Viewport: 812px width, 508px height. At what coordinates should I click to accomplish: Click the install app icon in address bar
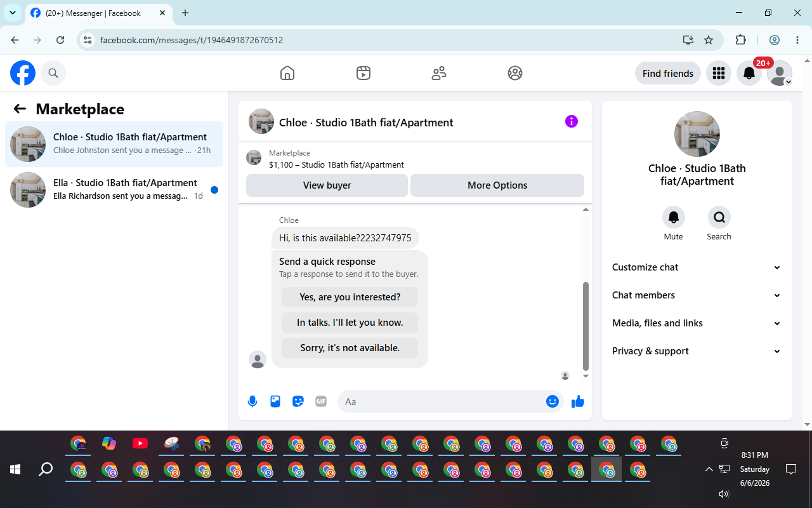click(x=688, y=40)
